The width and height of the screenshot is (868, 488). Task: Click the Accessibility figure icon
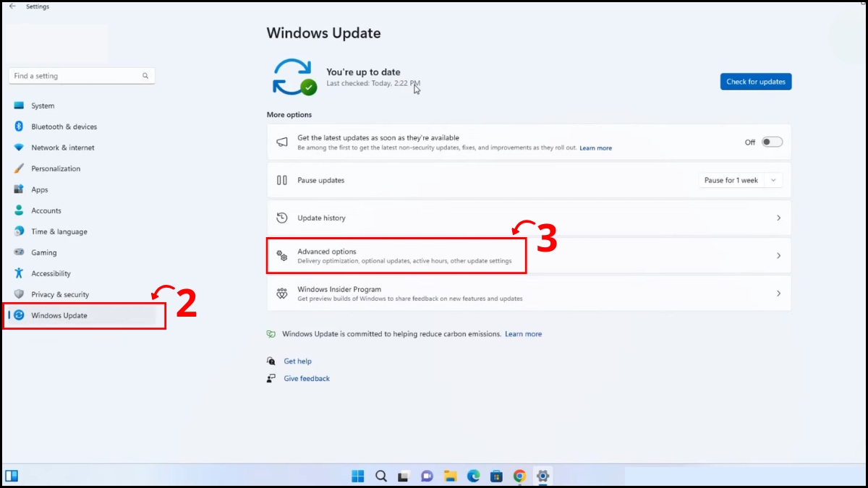pos(19,273)
